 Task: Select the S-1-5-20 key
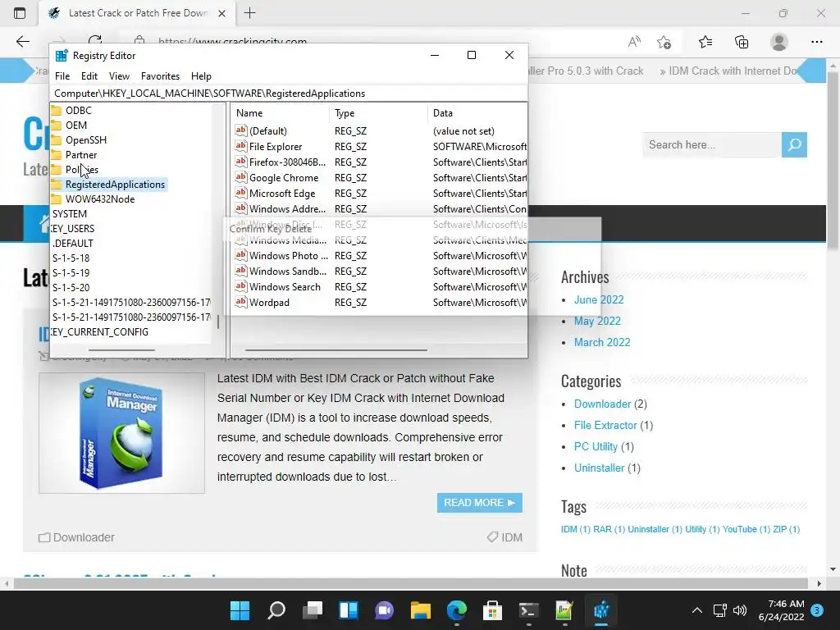pyautogui.click(x=71, y=287)
